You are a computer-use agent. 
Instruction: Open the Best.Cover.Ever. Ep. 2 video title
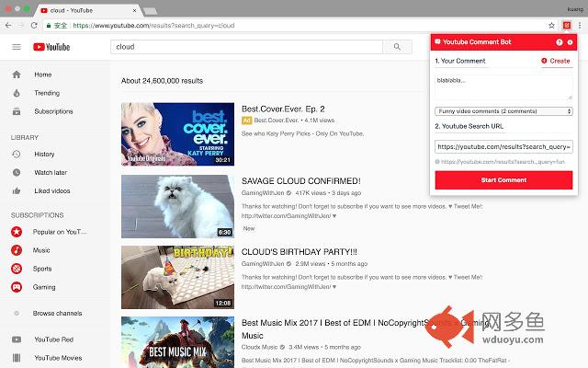(283, 109)
